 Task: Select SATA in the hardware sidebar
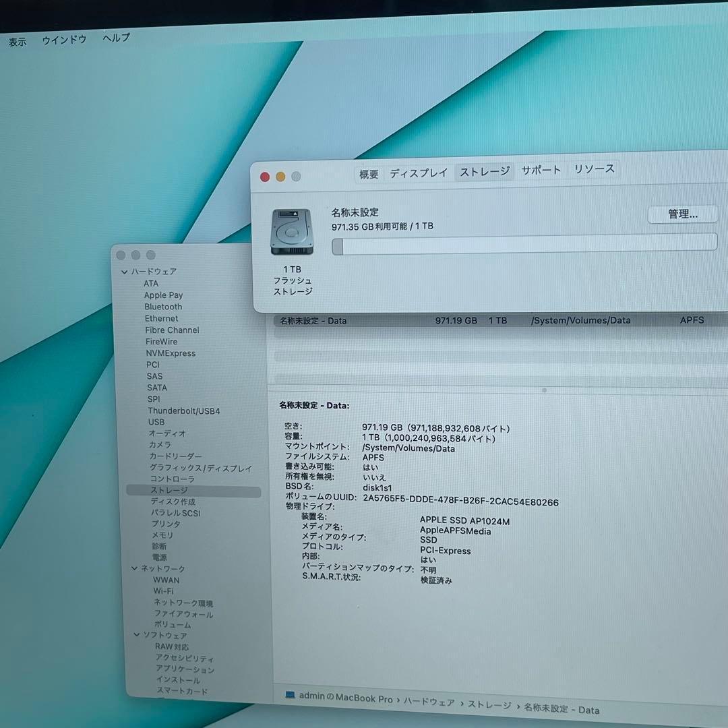(156, 388)
